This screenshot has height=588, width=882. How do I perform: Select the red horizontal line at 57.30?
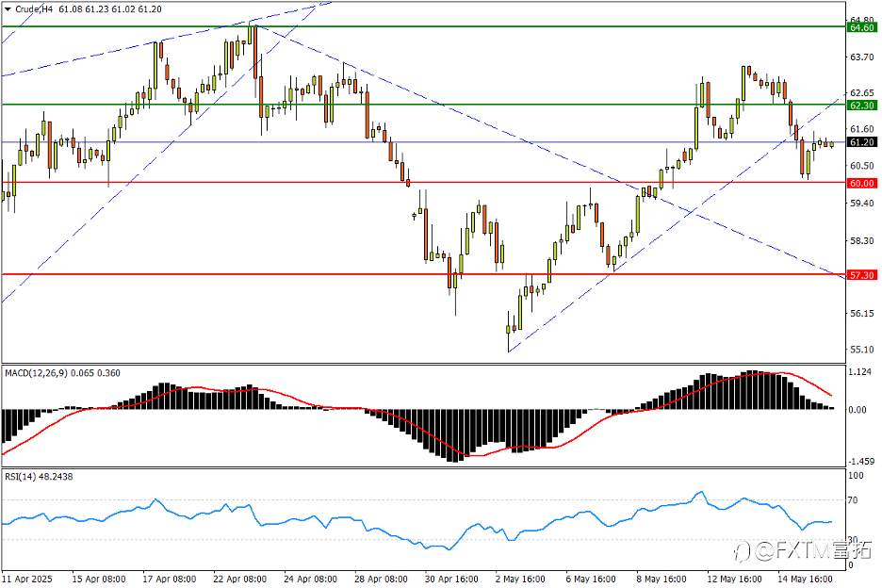[x=423, y=274]
